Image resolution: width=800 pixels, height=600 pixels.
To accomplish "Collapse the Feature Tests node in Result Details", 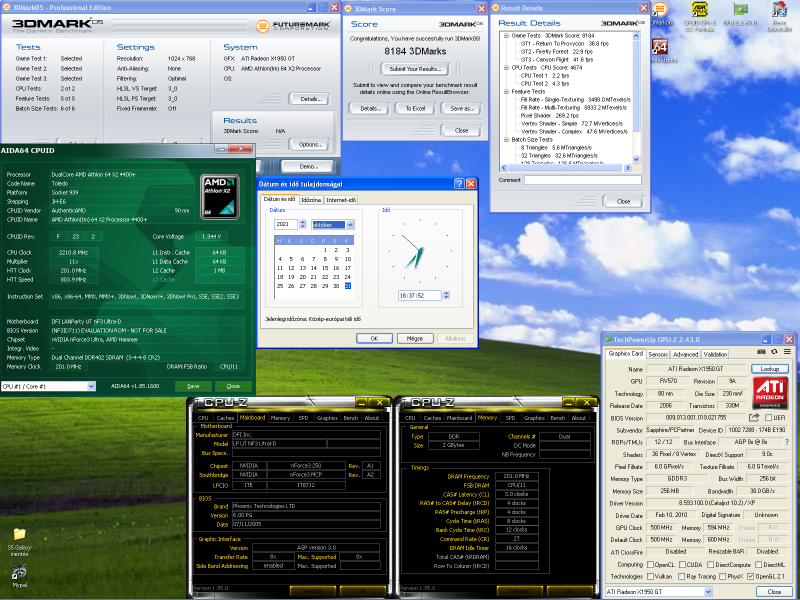I will [x=506, y=91].
